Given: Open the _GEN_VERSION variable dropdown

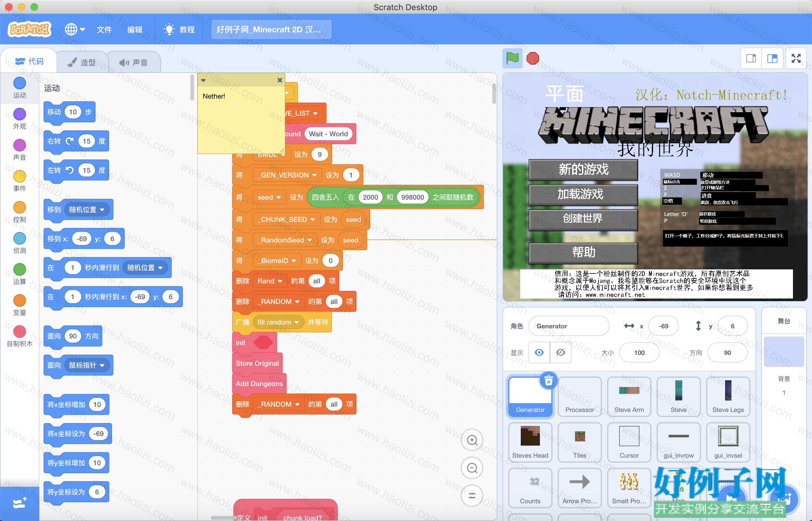Looking at the screenshot, I should 287,175.
